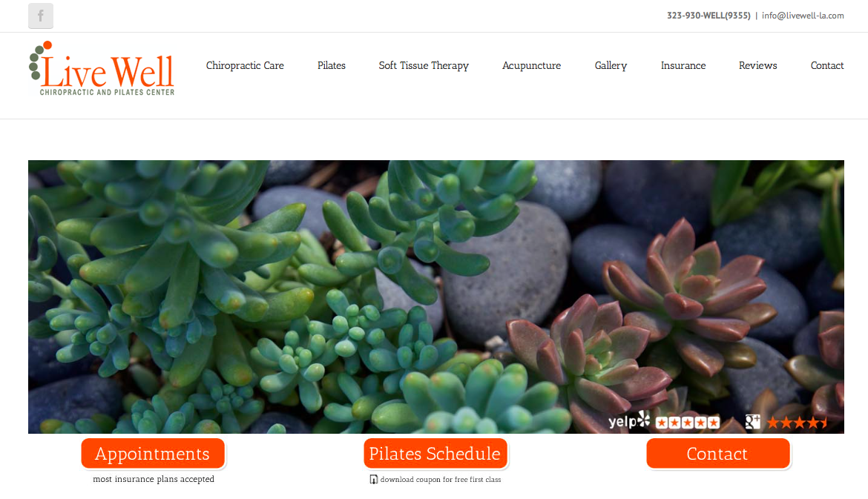View the Insurance page
The image size is (868, 499).
[x=683, y=65]
